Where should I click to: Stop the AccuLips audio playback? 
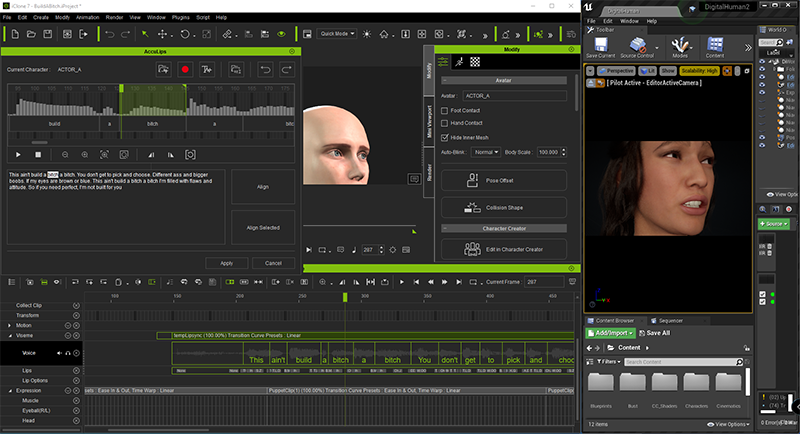39,154
